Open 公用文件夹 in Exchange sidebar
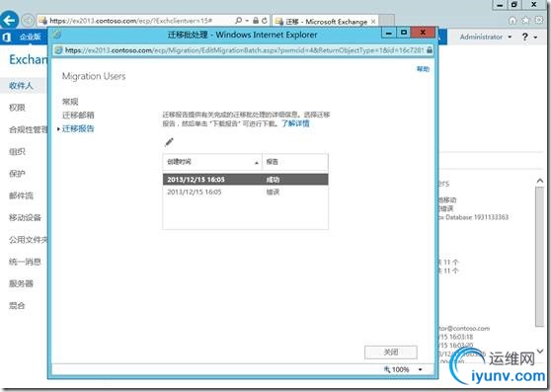Viewport: 551px width, 392px height. 28,240
